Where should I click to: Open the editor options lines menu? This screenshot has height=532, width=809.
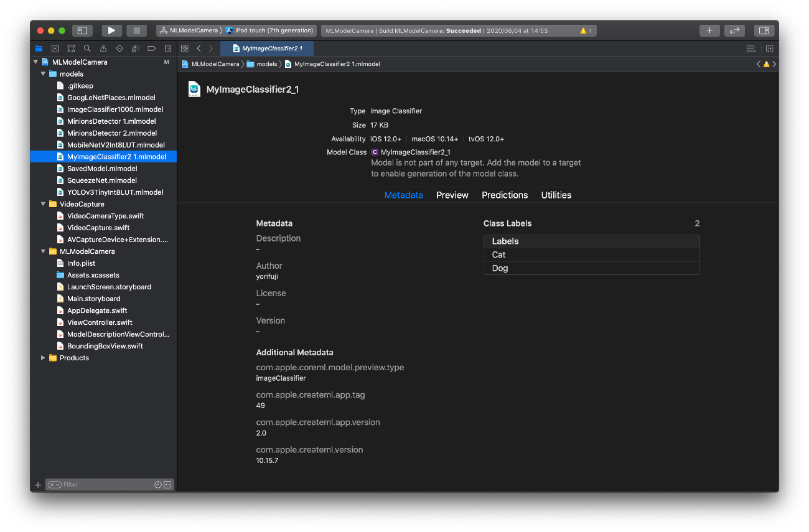[751, 49]
